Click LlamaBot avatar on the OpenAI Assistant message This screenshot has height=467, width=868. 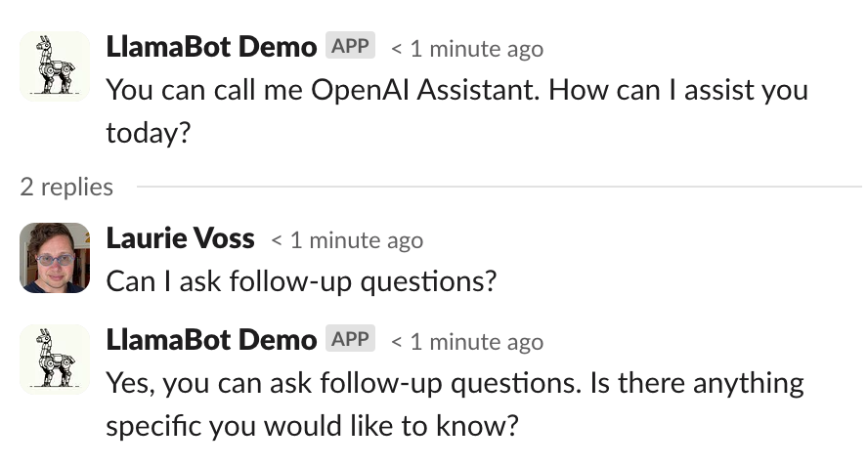55,65
